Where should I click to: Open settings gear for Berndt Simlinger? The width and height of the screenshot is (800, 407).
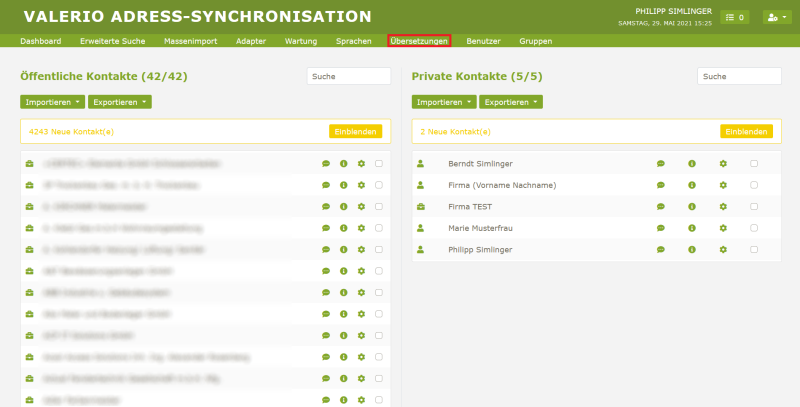pos(723,164)
